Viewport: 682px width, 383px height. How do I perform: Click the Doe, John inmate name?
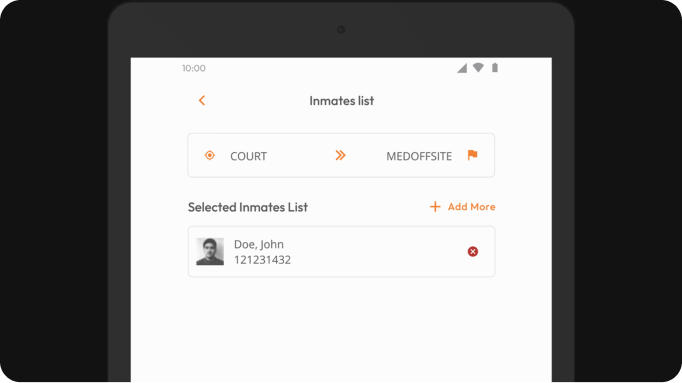pyautogui.click(x=259, y=244)
